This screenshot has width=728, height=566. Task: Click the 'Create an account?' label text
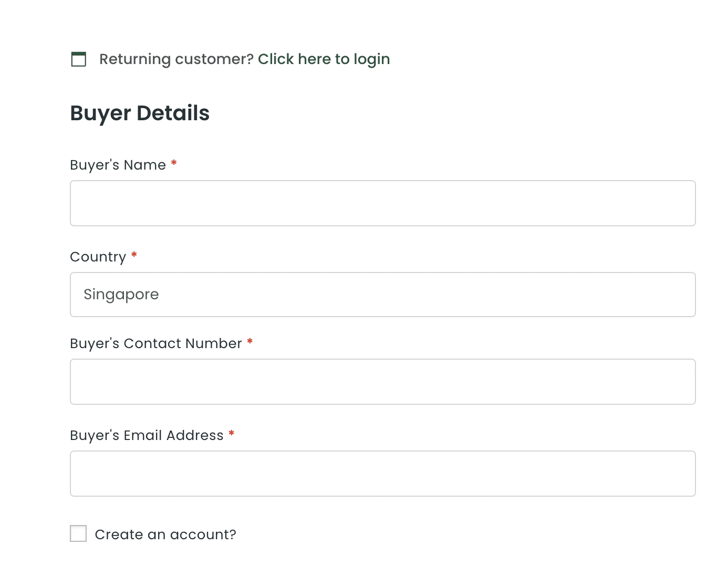coord(165,534)
